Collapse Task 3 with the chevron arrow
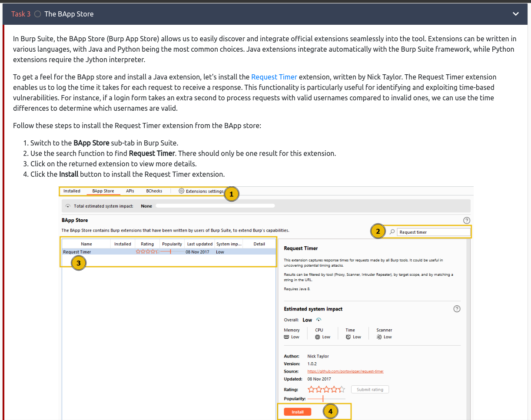Viewport: 531px width, 420px height. pyautogui.click(x=515, y=14)
